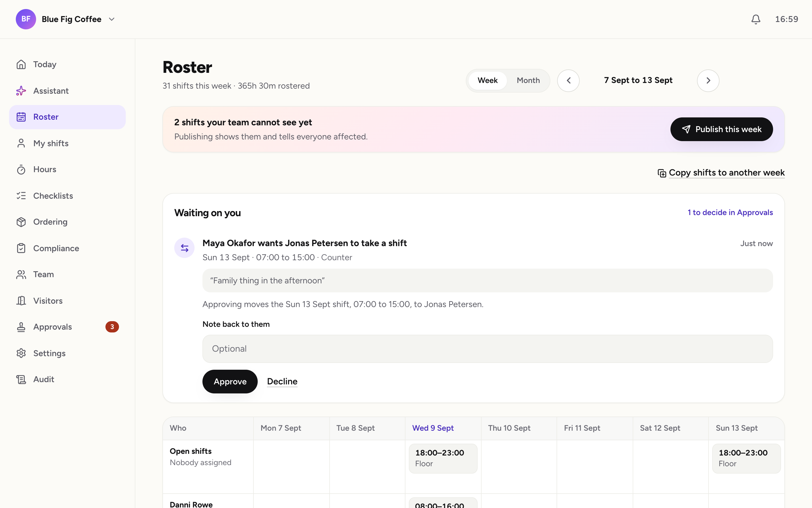
Task: Go to the next week
Action: tap(708, 81)
